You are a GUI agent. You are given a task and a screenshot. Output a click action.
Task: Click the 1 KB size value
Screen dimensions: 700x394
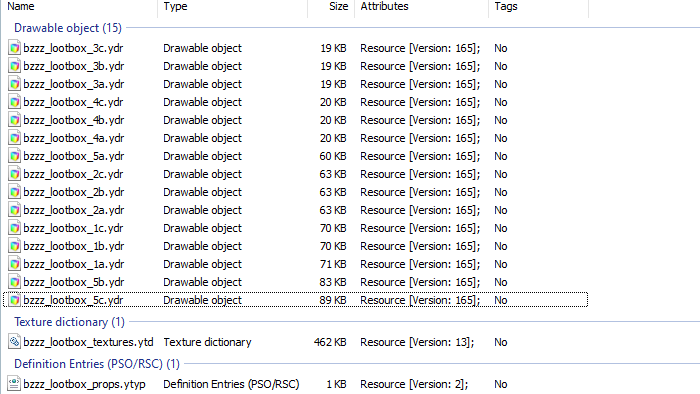coord(336,384)
